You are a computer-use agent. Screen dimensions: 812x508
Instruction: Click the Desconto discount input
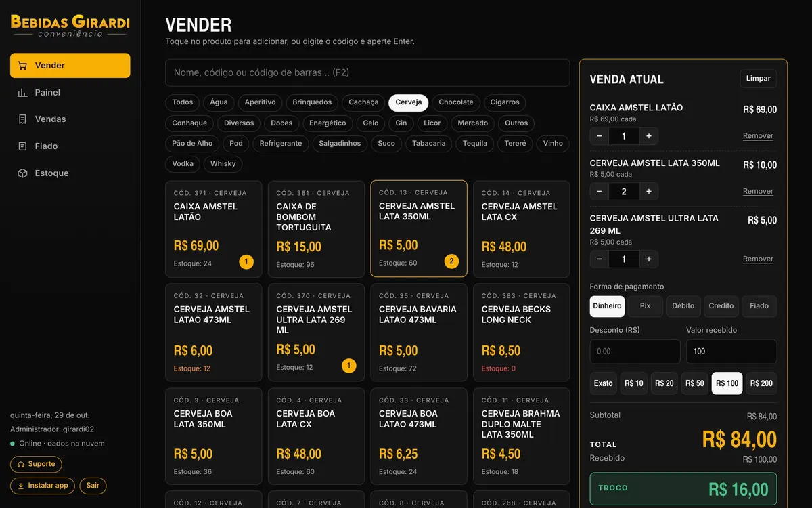click(635, 352)
